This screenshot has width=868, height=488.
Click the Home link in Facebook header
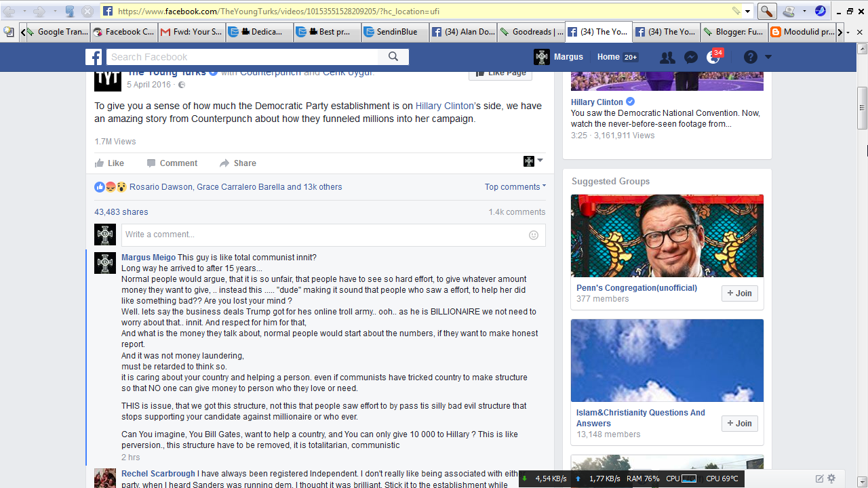(x=608, y=57)
